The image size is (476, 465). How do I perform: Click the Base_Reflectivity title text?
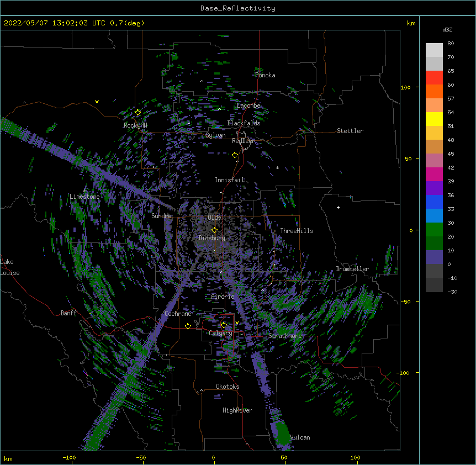tap(237, 8)
